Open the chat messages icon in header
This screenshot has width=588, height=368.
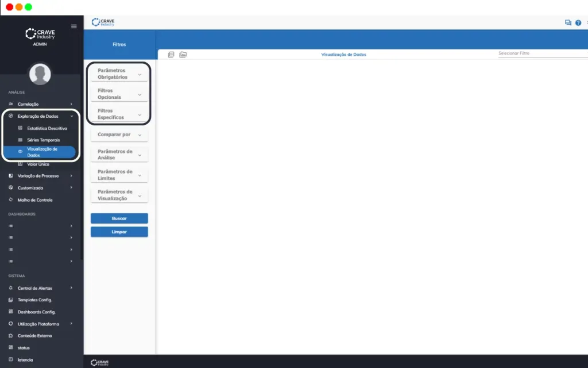click(568, 23)
